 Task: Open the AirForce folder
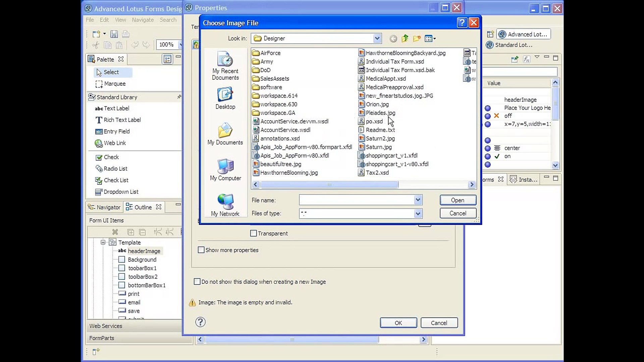click(x=270, y=53)
